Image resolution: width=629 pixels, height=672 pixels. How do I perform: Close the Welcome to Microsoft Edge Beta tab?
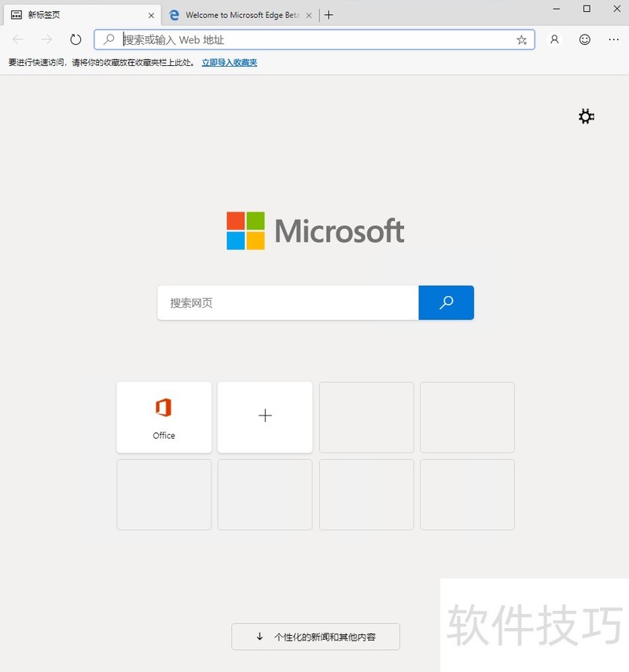pos(309,16)
